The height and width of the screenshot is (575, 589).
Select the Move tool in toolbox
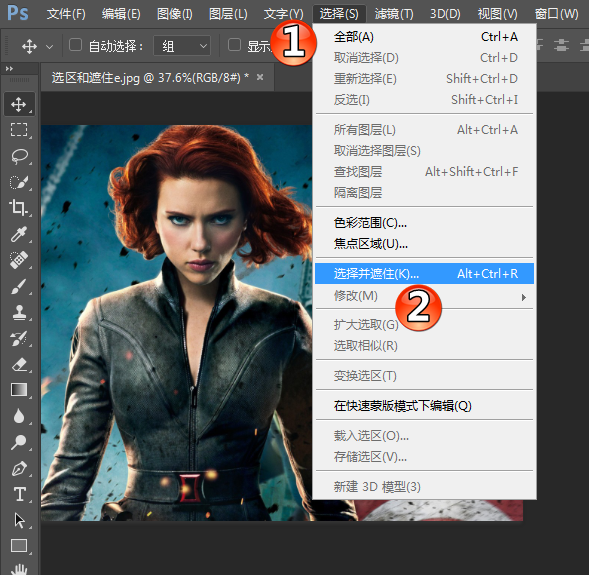point(19,104)
